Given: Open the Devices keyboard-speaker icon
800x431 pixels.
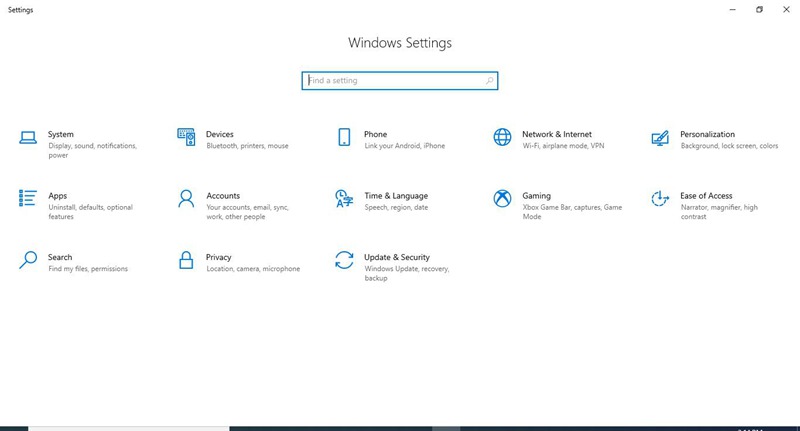Looking at the screenshot, I should click(186, 137).
